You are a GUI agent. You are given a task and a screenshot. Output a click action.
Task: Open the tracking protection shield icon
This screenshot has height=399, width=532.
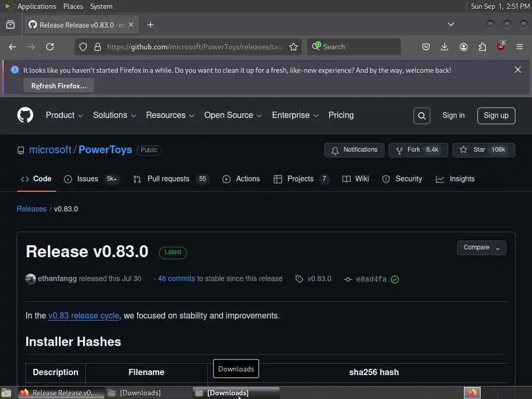(x=83, y=47)
